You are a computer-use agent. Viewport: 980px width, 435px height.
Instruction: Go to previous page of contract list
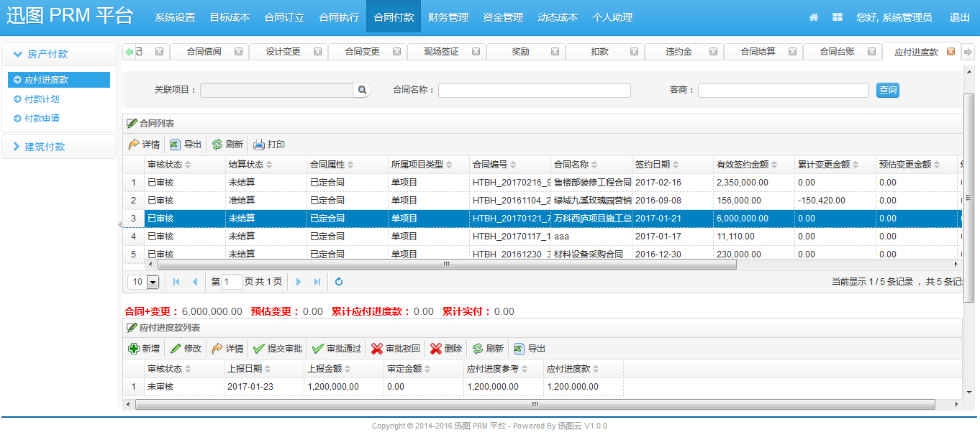194,282
